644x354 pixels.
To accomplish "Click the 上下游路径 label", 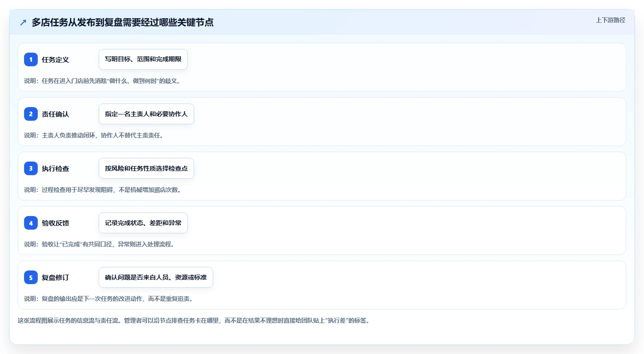I will [x=610, y=20].
